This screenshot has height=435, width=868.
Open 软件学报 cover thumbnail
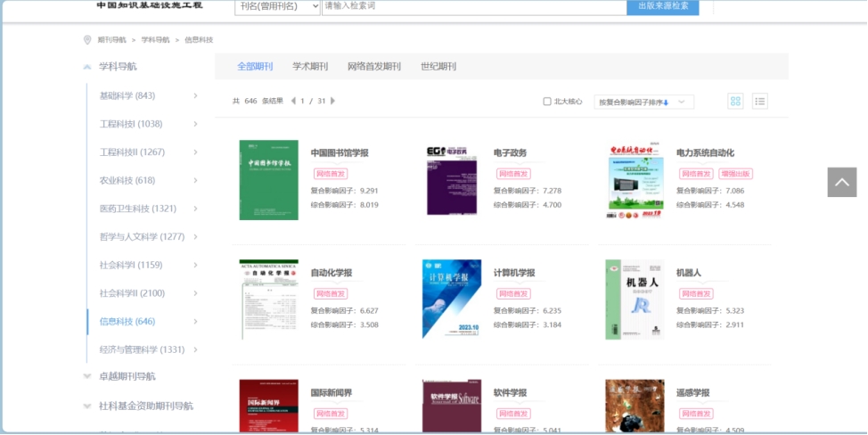tap(452, 406)
